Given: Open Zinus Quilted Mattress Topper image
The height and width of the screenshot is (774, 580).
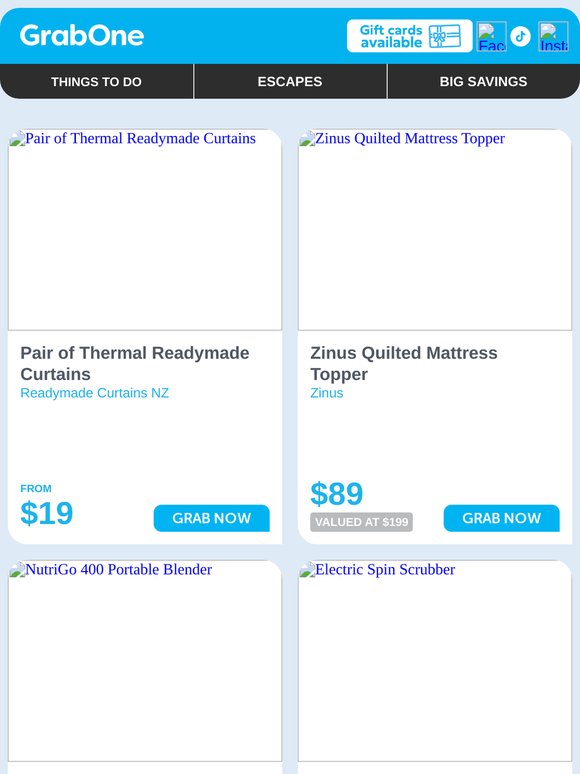Looking at the screenshot, I should coord(435,230).
